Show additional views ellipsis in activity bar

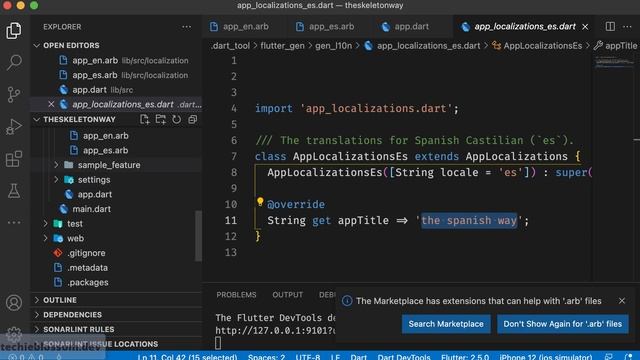point(14,222)
